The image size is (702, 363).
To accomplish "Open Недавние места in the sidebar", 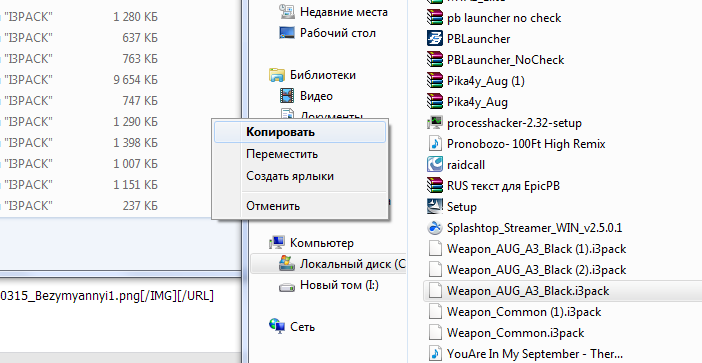I will coord(343,12).
